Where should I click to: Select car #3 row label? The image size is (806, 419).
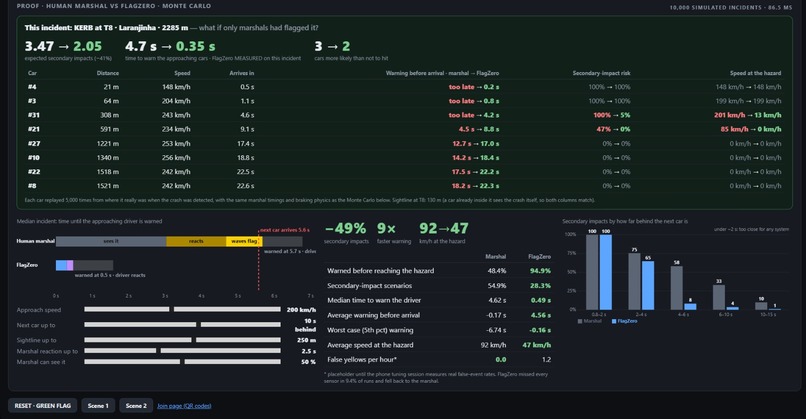(32, 101)
